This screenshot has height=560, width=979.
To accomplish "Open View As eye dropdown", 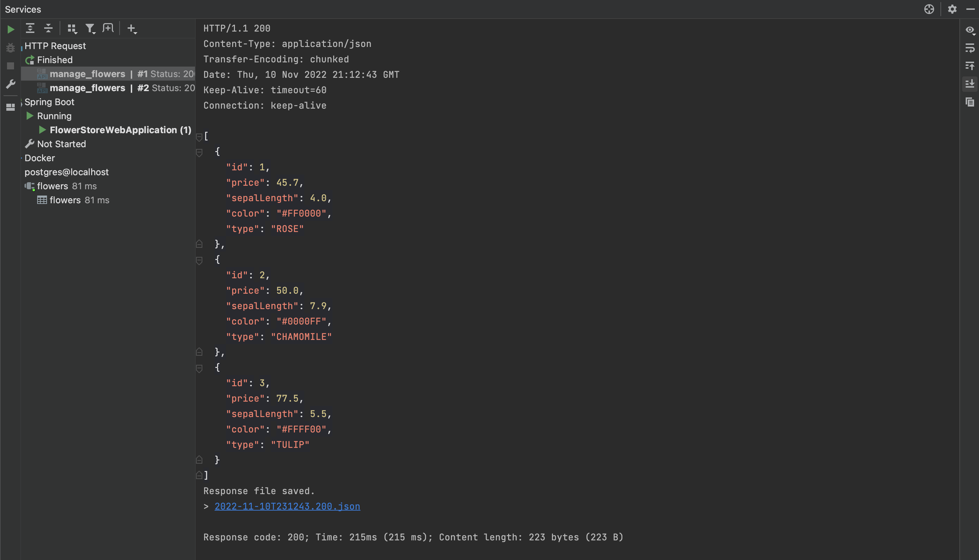I will (970, 30).
